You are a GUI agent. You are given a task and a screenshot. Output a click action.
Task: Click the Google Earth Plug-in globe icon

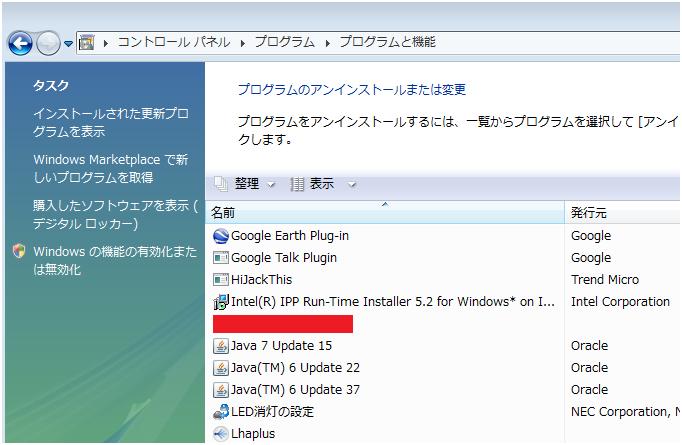point(221,236)
